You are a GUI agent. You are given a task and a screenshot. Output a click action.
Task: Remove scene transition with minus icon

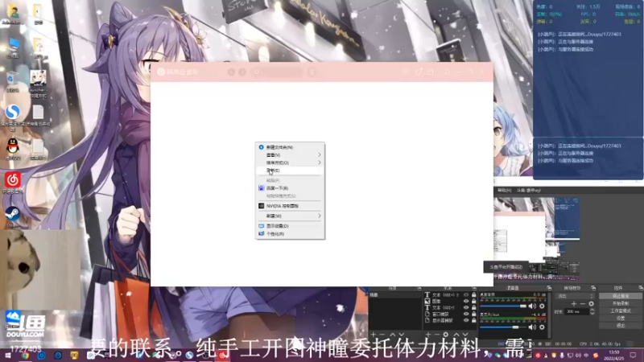(x=582, y=304)
